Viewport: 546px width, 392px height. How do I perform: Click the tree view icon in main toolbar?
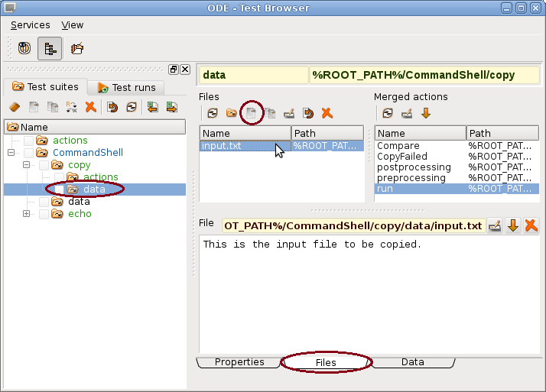point(50,48)
